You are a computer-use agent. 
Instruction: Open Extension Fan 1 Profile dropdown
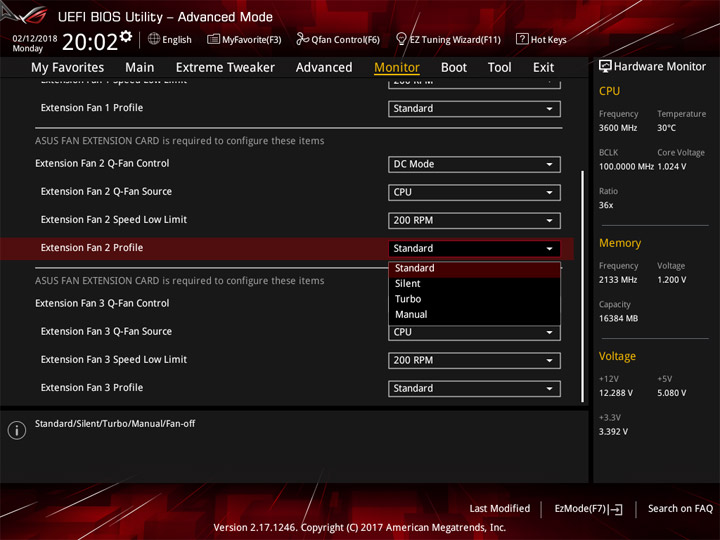474,109
